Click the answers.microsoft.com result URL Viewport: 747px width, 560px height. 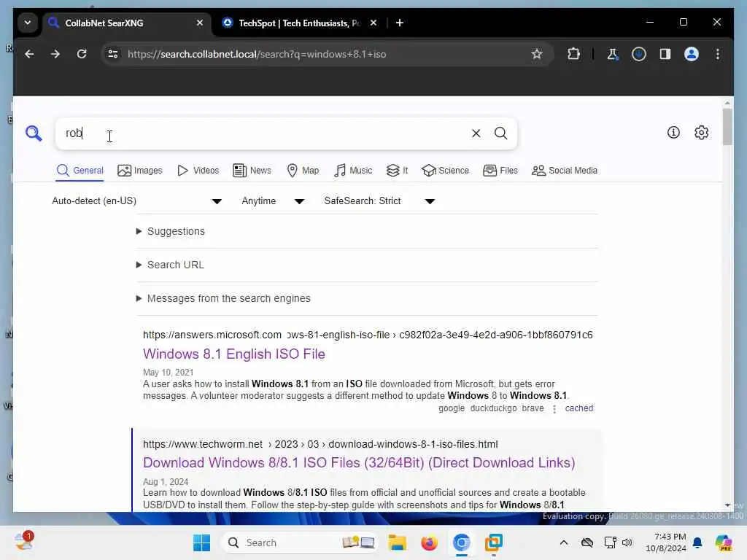[368, 335]
